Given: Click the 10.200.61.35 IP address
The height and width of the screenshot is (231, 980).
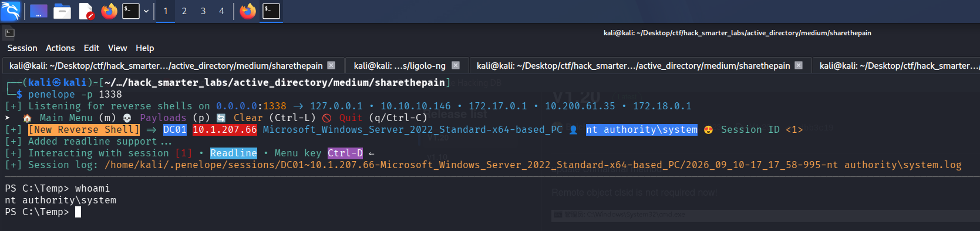Looking at the screenshot, I should [580, 106].
